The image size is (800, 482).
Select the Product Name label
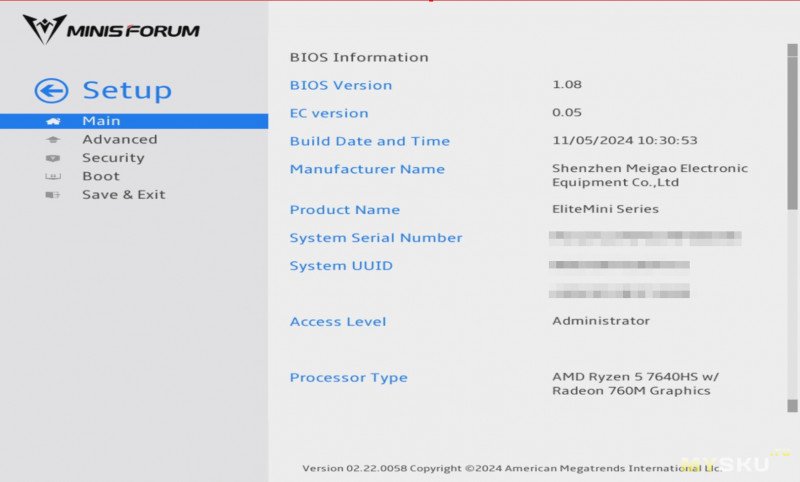(x=345, y=210)
